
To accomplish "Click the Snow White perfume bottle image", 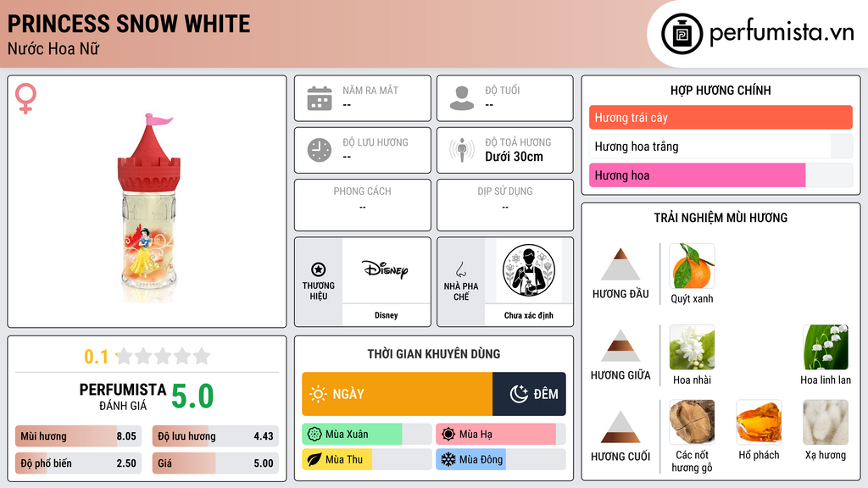I will tap(149, 208).
